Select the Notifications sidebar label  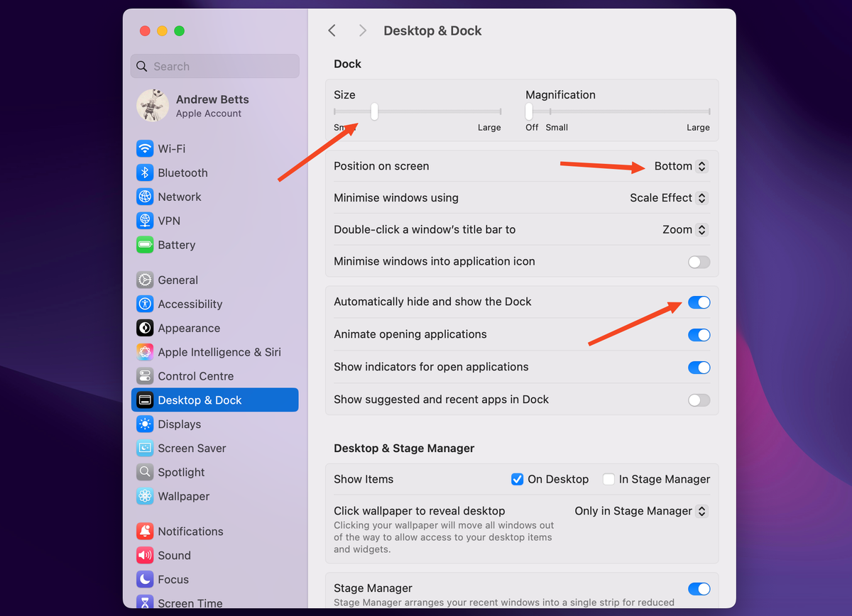click(190, 531)
